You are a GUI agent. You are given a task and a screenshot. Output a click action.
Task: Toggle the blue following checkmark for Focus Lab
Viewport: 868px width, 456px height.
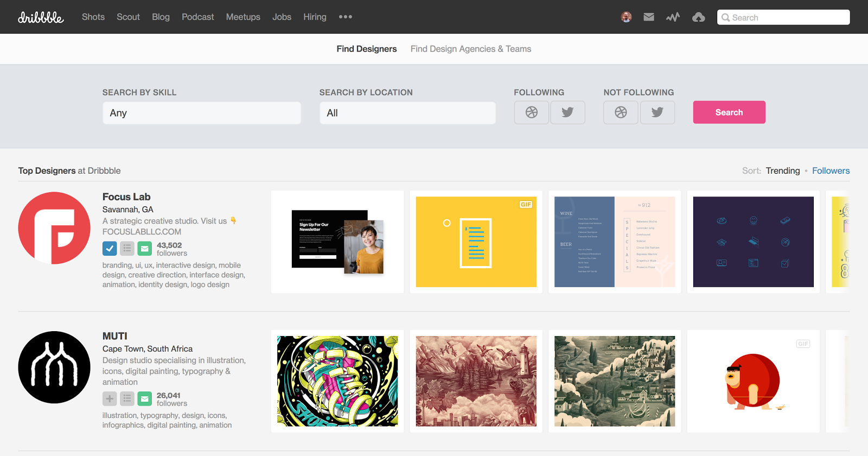tap(110, 249)
